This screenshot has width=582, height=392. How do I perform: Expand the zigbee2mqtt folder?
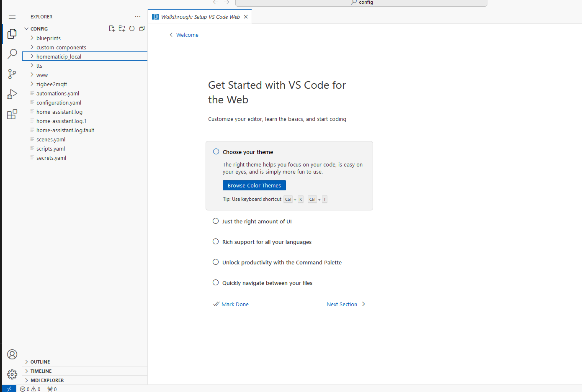[x=52, y=84]
